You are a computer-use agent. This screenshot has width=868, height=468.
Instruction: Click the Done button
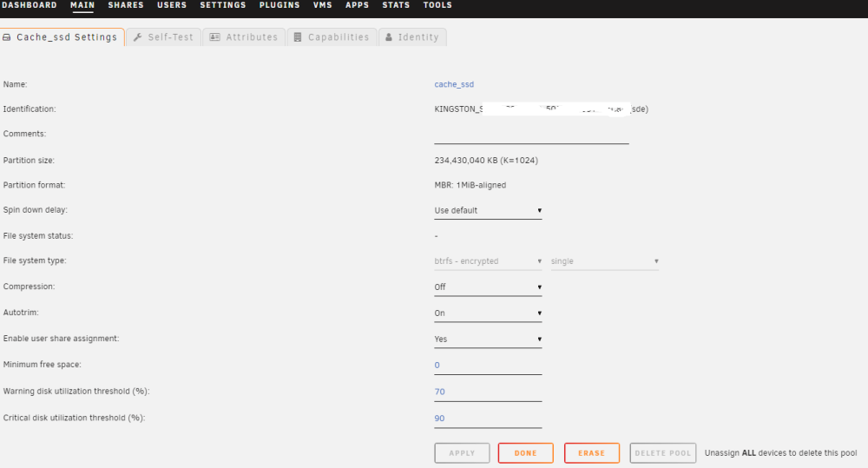tap(525, 453)
